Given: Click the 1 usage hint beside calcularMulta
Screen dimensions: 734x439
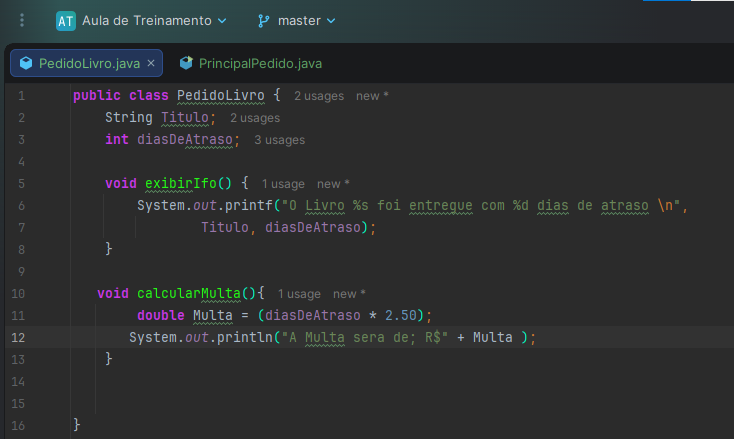Looking at the screenshot, I should tap(299, 294).
